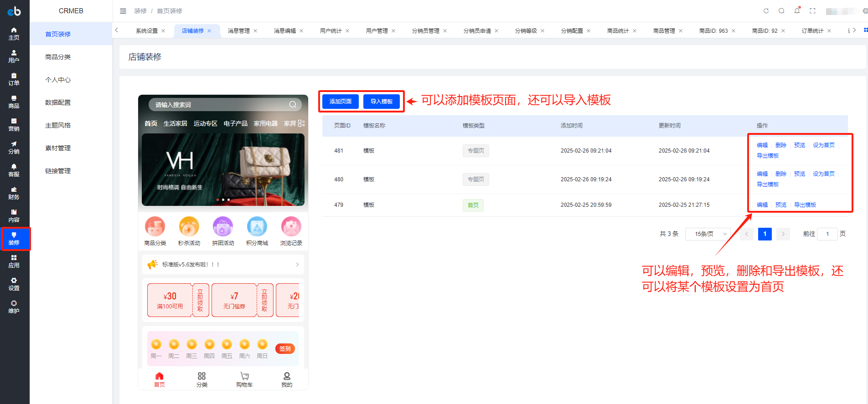Click the 导入模板 button
Image resolution: width=868 pixels, height=404 pixels.
point(382,102)
